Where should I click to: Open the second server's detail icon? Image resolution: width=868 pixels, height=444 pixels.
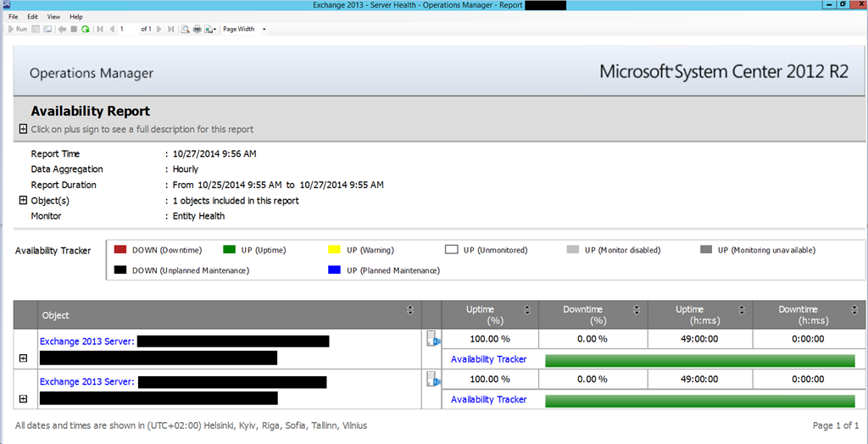pyautogui.click(x=433, y=380)
